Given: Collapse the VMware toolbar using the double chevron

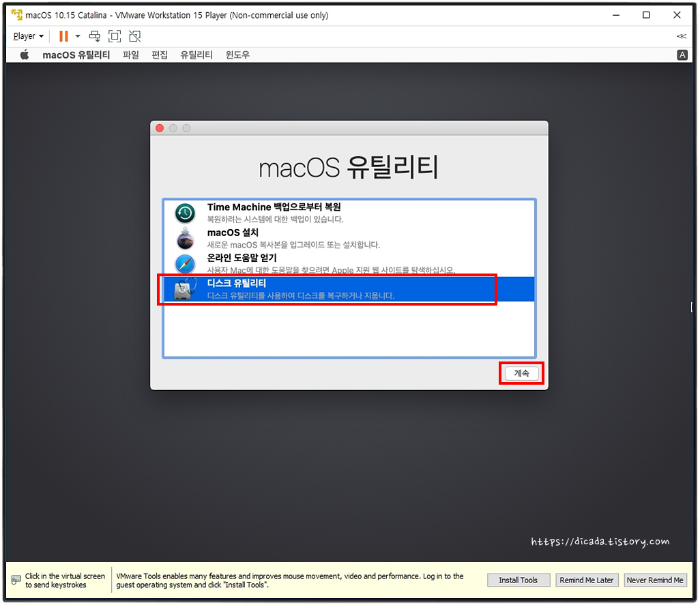Looking at the screenshot, I should 682,36.
